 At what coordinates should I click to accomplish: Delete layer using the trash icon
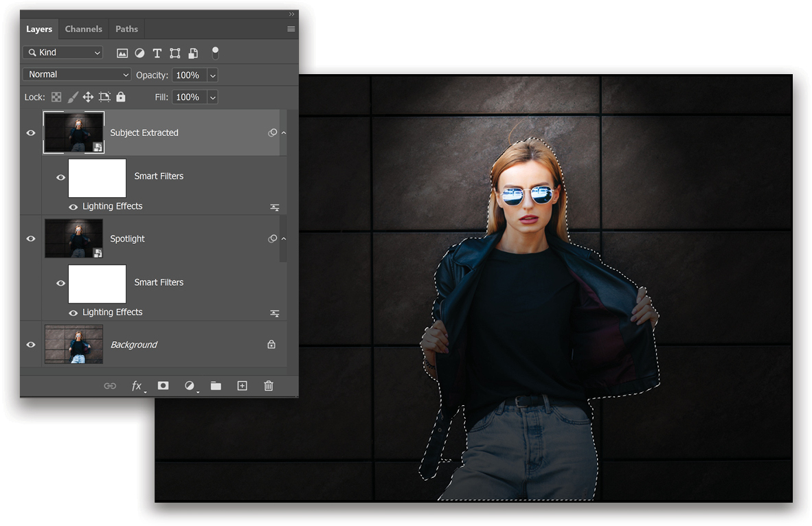point(269,386)
